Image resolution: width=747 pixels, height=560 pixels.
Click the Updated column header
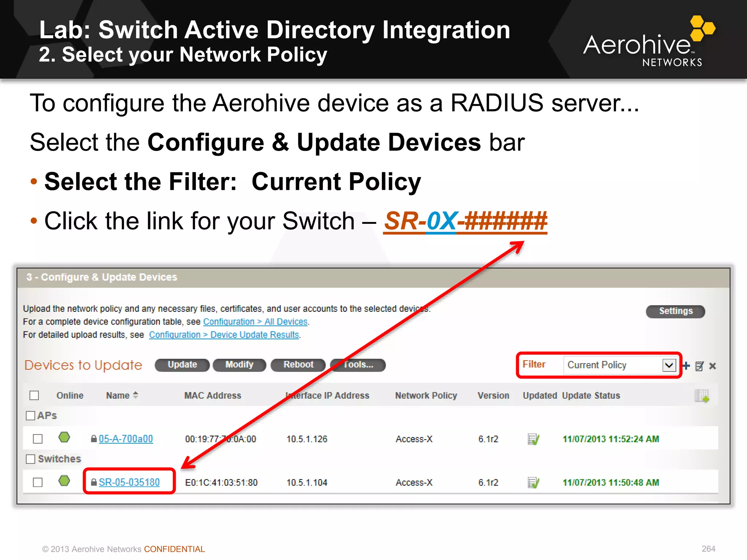[x=540, y=396]
